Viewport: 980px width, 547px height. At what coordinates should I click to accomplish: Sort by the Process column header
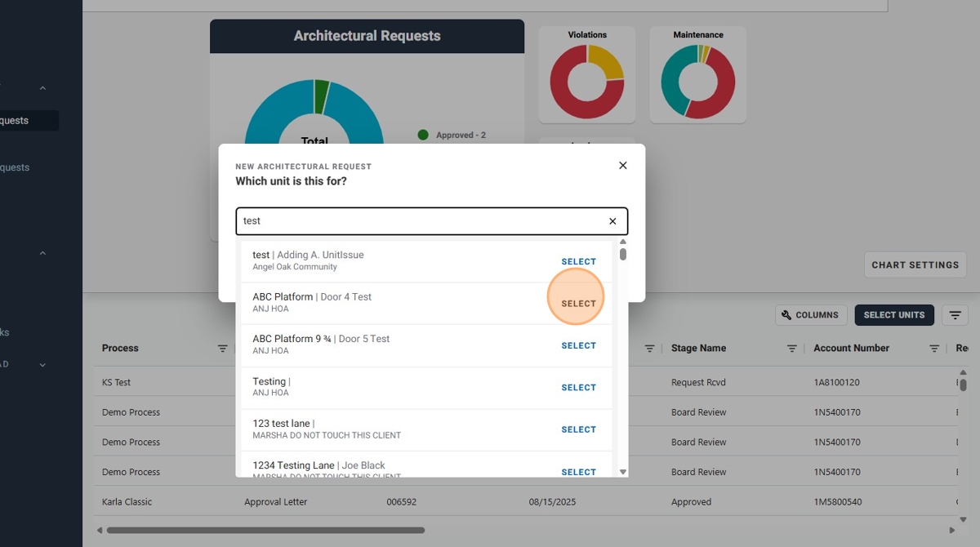pos(120,349)
